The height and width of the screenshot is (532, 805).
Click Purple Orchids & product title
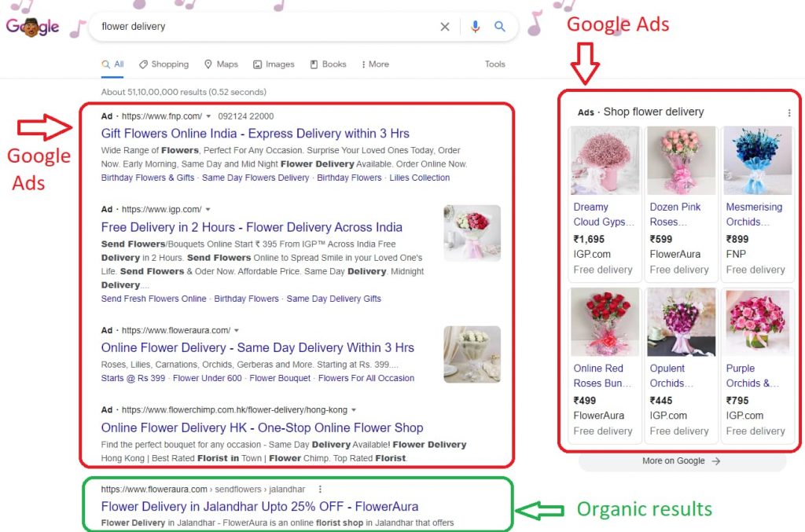coord(752,376)
